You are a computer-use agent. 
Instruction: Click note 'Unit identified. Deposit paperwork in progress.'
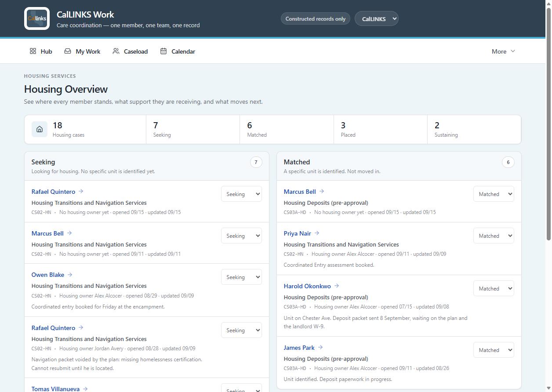pos(338,379)
